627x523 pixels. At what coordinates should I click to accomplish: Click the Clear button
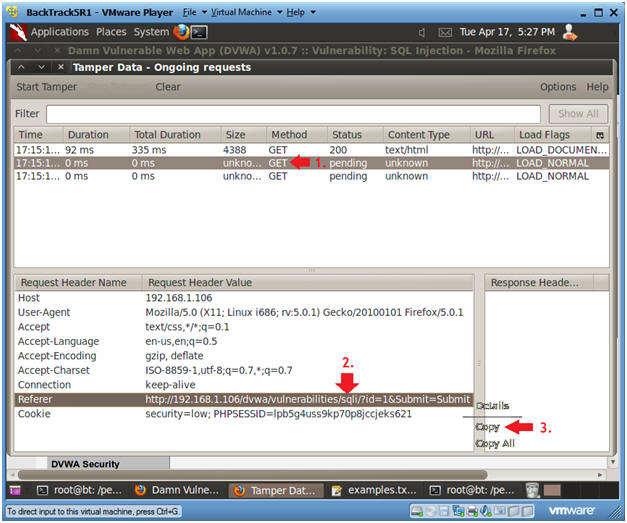click(168, 87)
